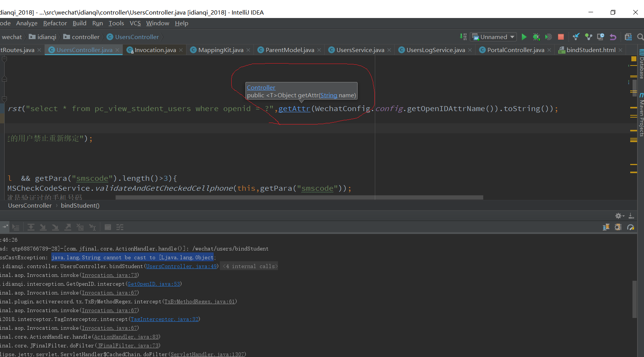
Task: Click the Commit changes VCS icon
Action: (588, 37)
